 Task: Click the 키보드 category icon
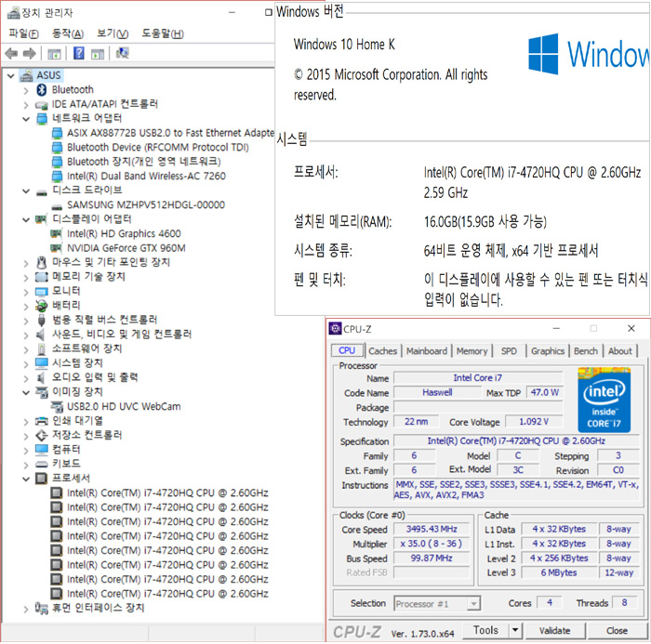(x=41, y=464)
